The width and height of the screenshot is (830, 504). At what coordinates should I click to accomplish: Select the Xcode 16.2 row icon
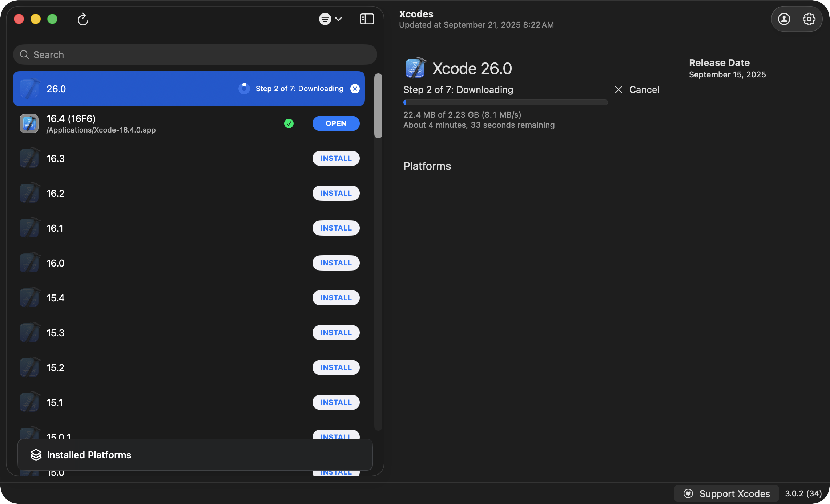(x=29, y=193)
